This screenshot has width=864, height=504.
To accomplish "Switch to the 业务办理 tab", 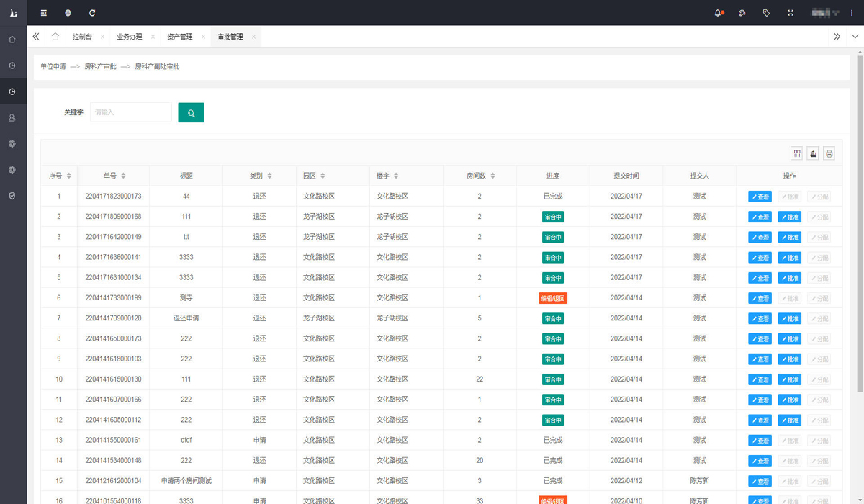I will (x=130, y=37).
